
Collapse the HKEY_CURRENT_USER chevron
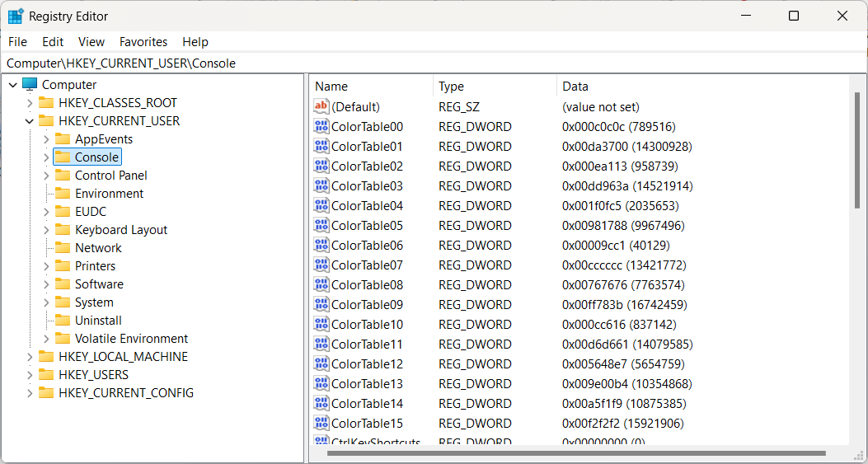point(30,120)
